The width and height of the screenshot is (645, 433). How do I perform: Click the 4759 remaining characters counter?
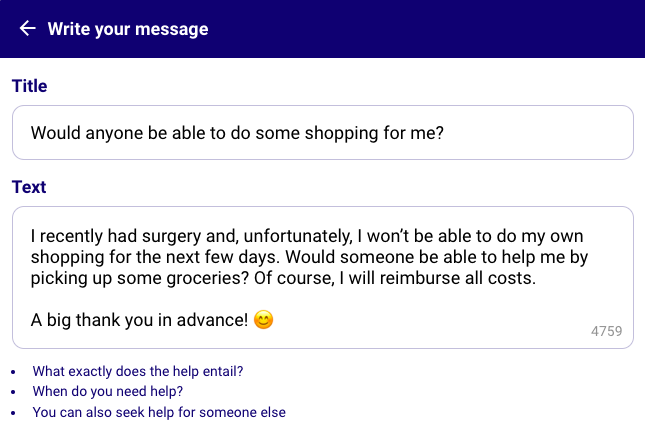606,331
